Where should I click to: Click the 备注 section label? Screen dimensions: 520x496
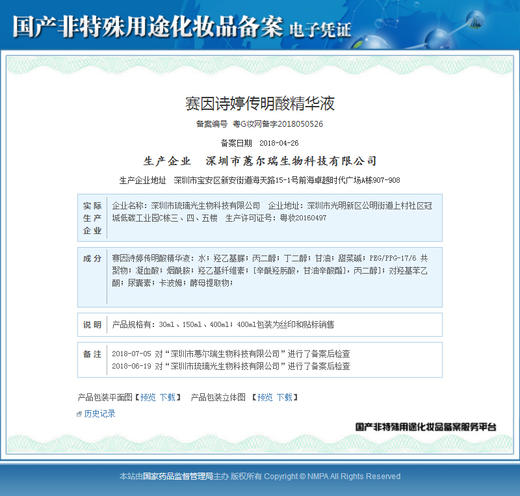(92, 354)
